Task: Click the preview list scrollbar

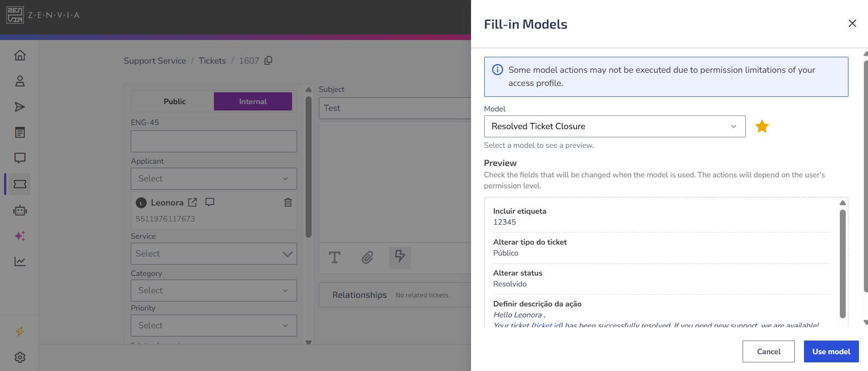Action: coord(843,264)
